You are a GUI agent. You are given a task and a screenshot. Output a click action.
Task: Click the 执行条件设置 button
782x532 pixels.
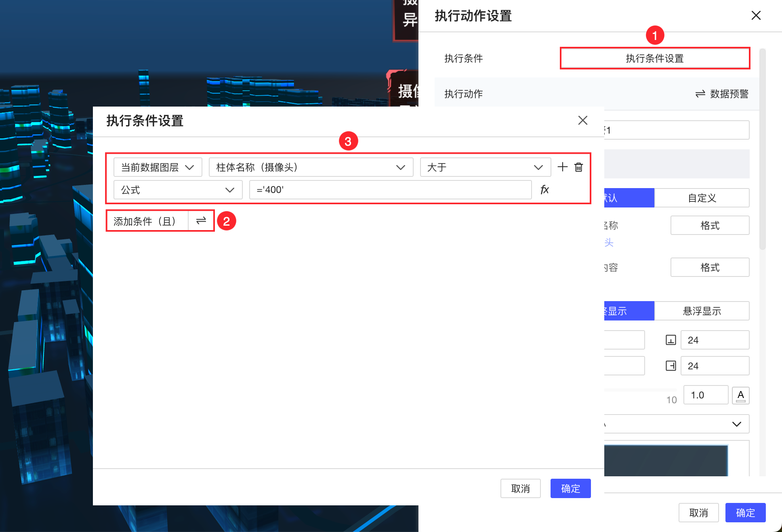pyautogui.click(x=654, y=58)
